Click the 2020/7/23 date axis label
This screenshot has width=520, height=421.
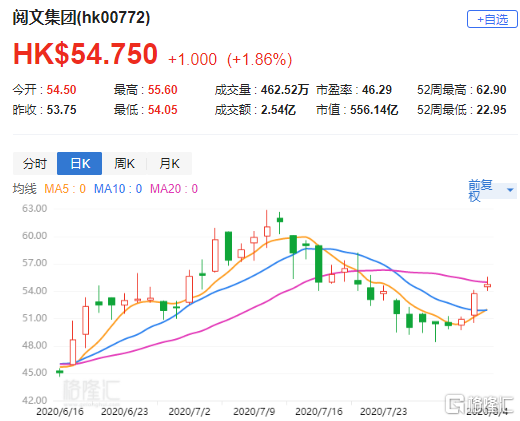tap(383, 412)
